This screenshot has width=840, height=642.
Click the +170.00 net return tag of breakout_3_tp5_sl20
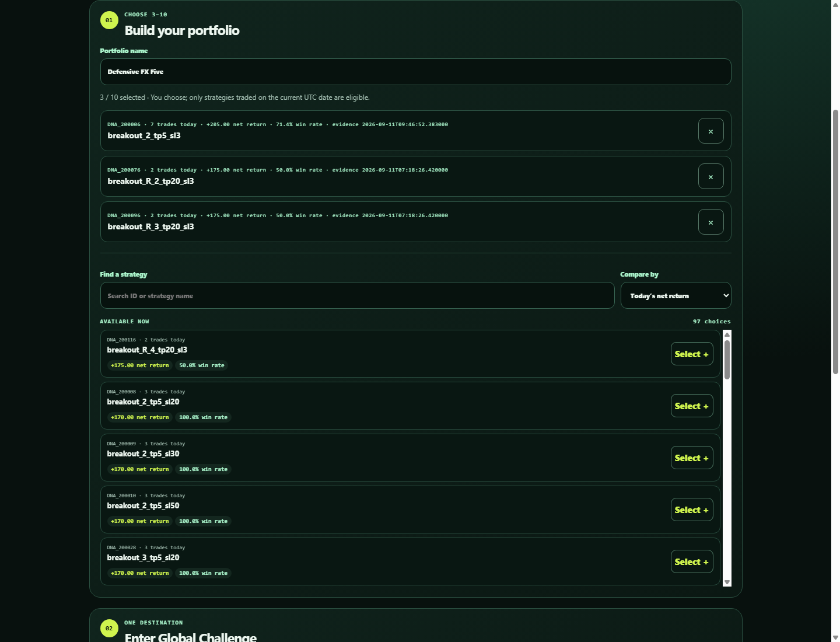click(140, 573)
